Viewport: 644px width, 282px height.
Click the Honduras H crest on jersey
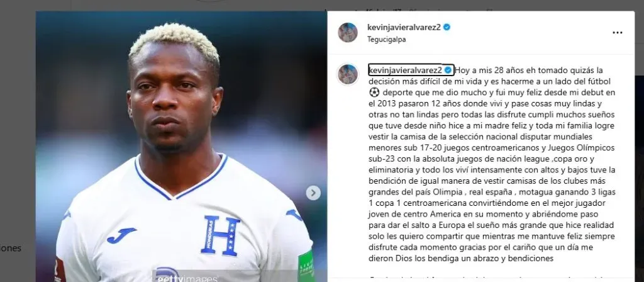220,235
